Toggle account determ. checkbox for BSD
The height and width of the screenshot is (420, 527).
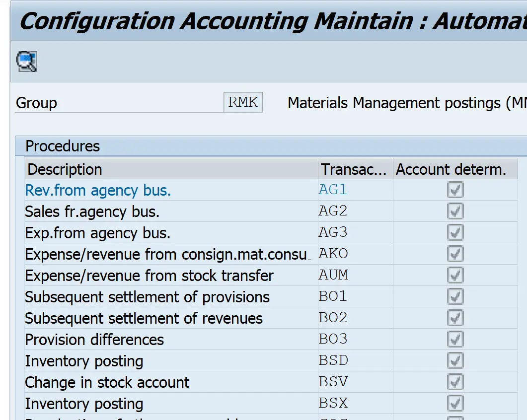point(455,360)
